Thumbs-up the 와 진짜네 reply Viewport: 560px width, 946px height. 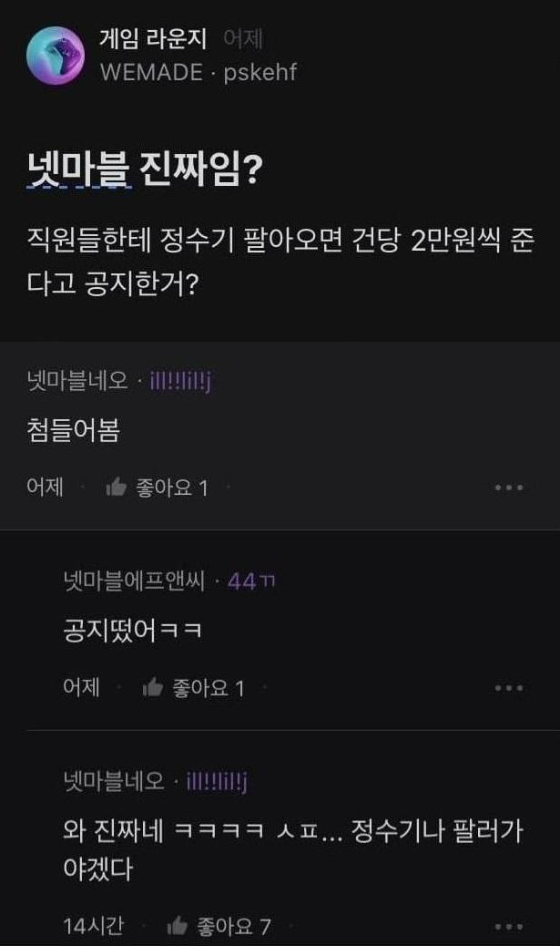[178, 927]
